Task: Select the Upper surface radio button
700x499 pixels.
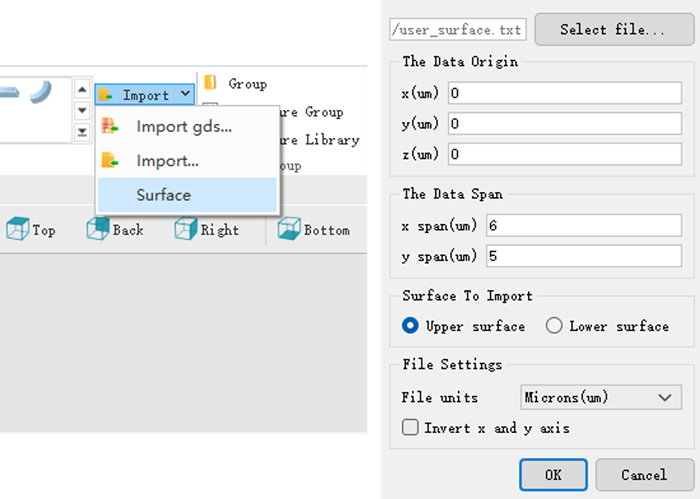Action: coord(410,326)
